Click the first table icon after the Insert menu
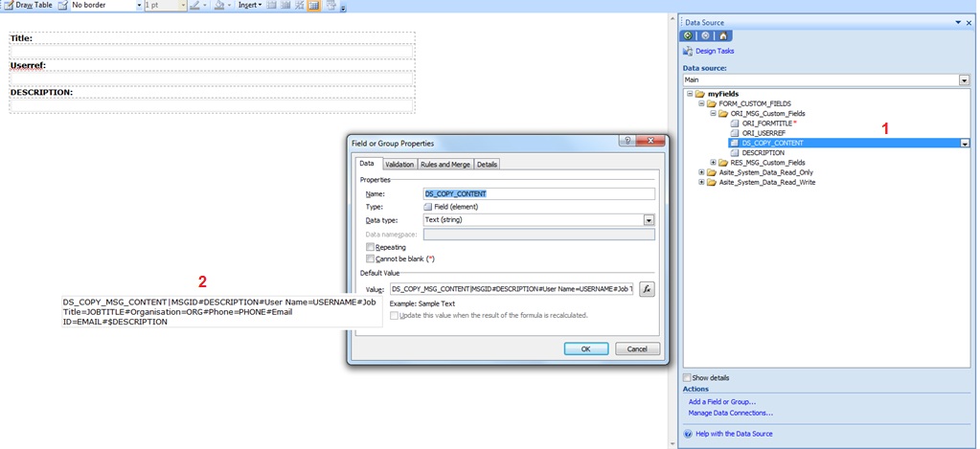 coord(272,5)
